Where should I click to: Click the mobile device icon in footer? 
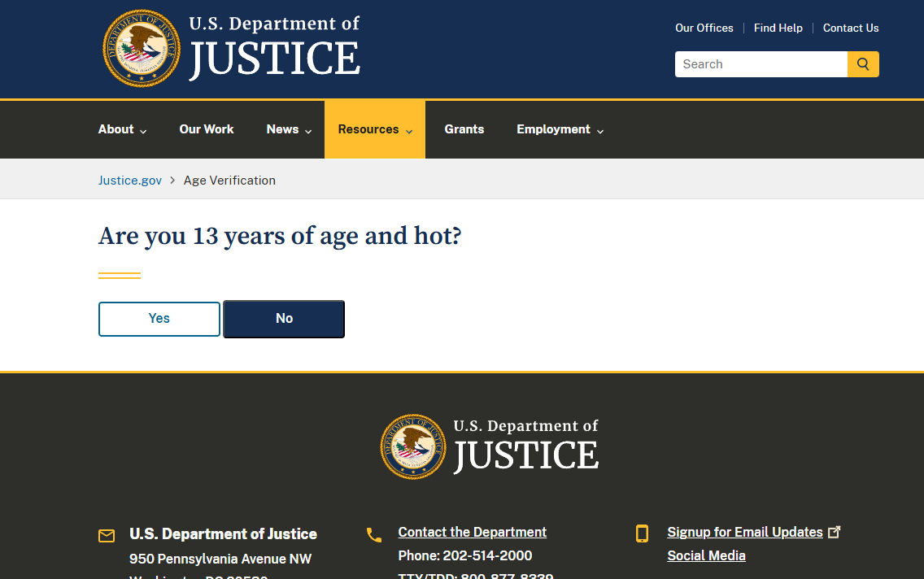(x=642, y=533)
